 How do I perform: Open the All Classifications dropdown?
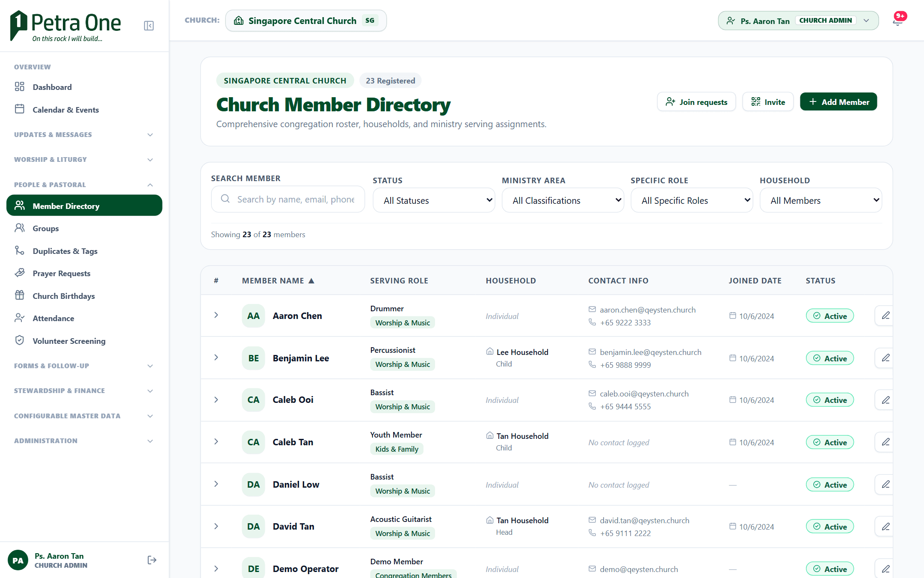click(x=563, y=200)
